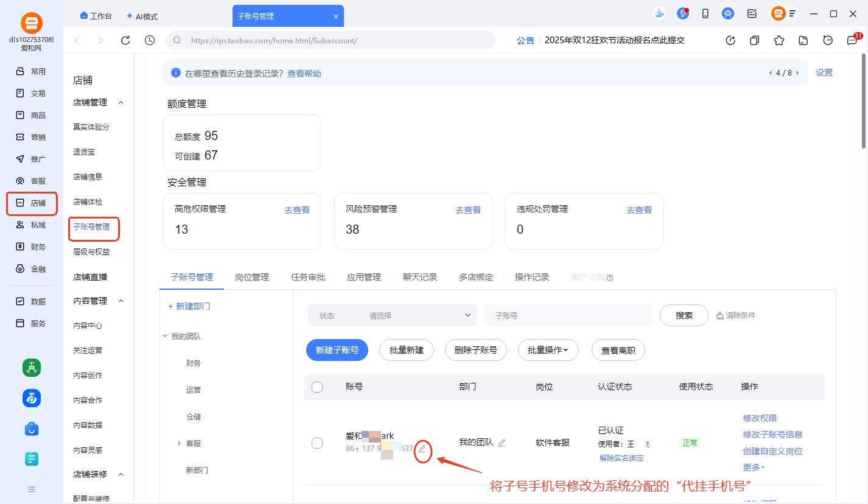Click the 查看离职 button

(618, 350)
